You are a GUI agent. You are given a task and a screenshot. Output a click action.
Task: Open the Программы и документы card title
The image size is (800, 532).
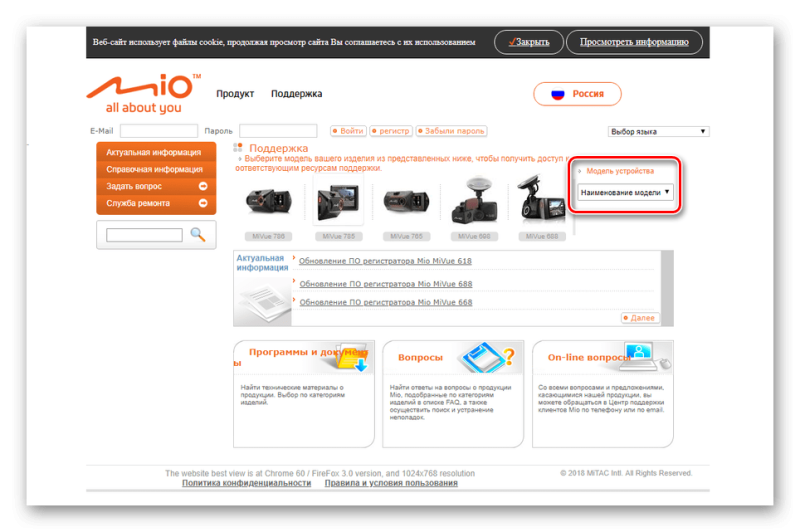pyautogui.click(x=301, y=357)
